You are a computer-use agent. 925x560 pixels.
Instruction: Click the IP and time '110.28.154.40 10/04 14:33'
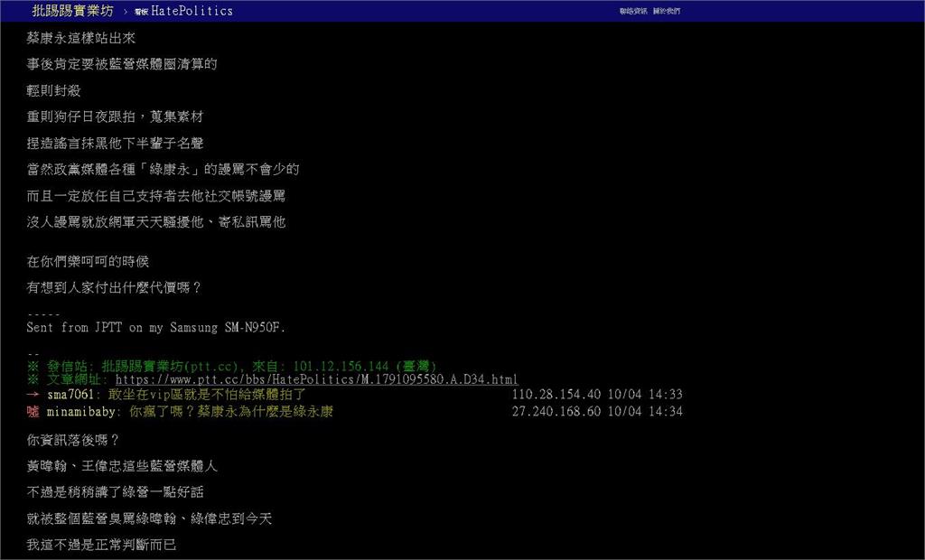coord(597,394)
